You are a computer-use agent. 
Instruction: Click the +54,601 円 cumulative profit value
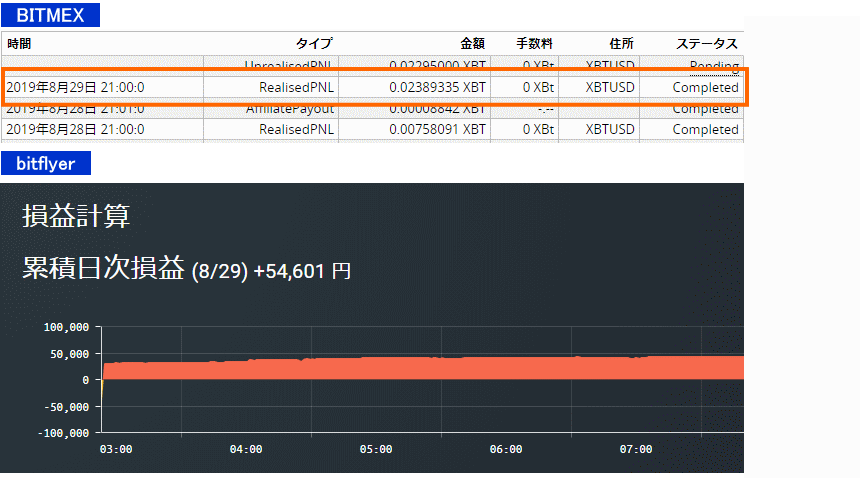pyautogui.click(x=302, y=270)
